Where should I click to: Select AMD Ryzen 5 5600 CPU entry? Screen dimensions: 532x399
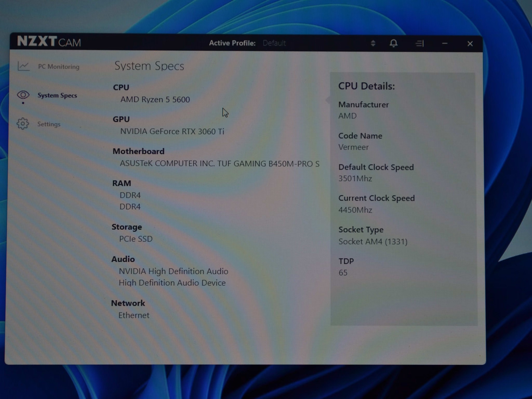click(155, 99)
